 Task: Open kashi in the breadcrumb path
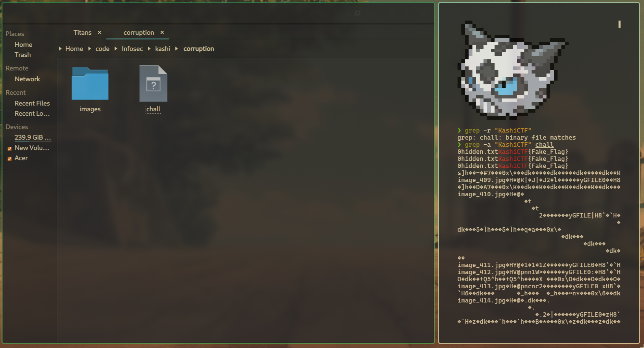point(162,49)
